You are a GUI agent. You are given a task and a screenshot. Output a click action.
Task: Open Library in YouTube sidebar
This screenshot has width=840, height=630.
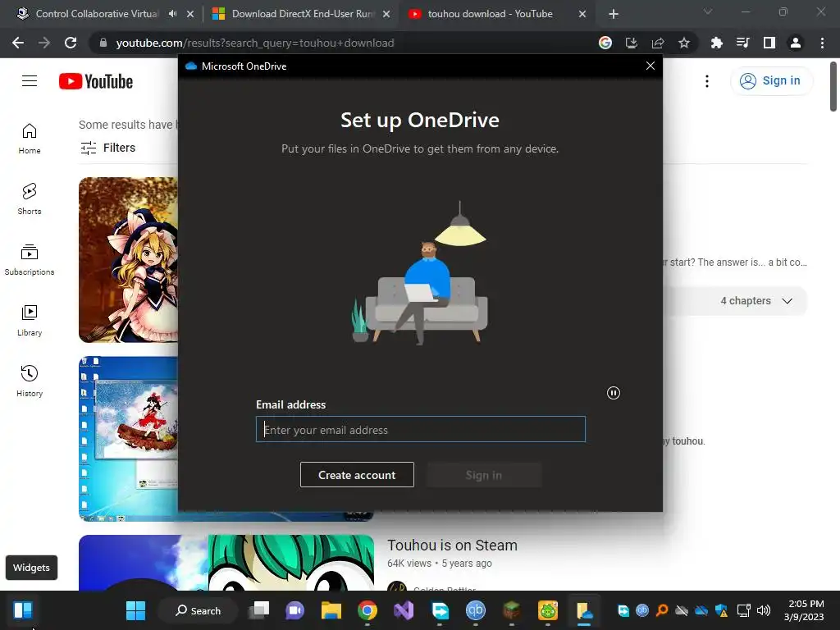click(30, 321)
